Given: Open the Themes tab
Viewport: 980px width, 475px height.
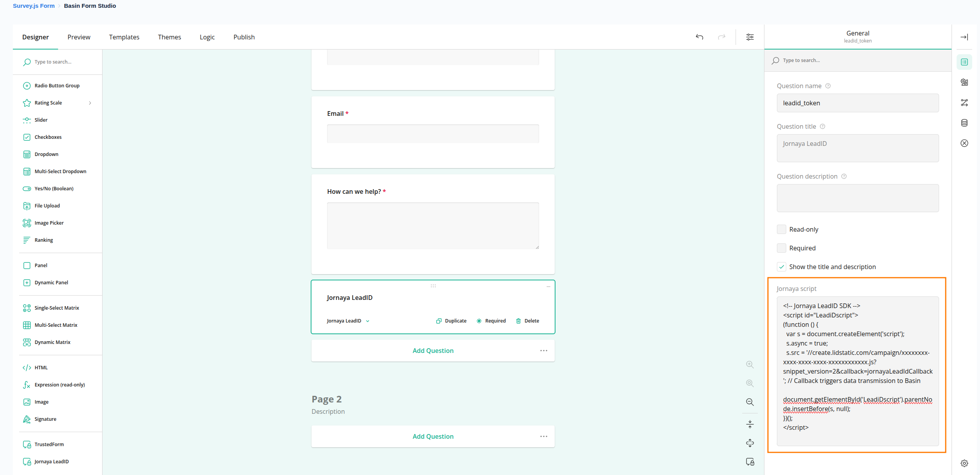Looking at the screenshot, I should [169, 37].
